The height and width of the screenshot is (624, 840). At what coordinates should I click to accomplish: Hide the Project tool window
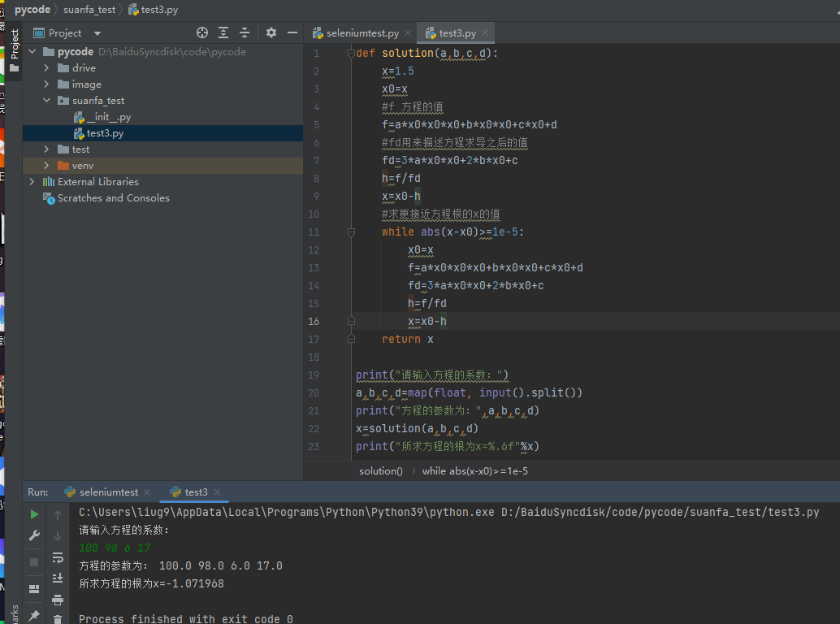[292, 32]
